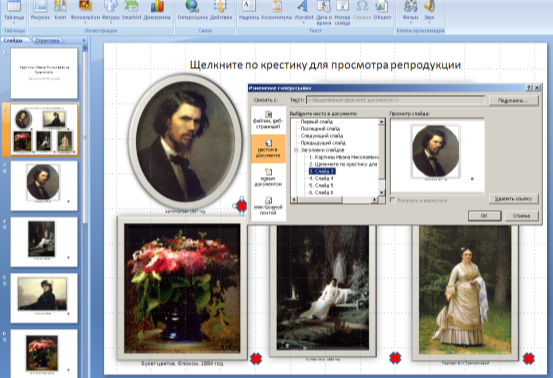Image resolution: width=553 pixels, height=378 pixels.
Task: Click the tree list scroll left arrow
Action: 294,200
